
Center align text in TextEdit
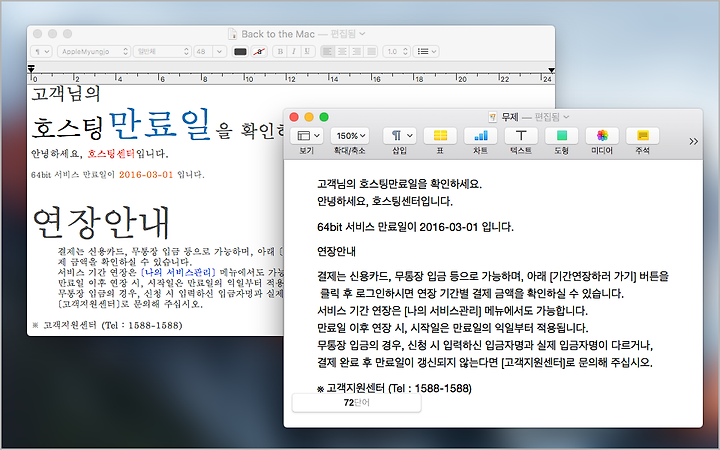[x=342, y=51]
